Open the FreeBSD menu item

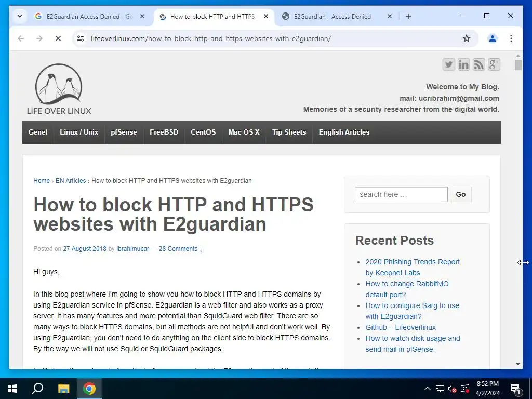point(164,132)
